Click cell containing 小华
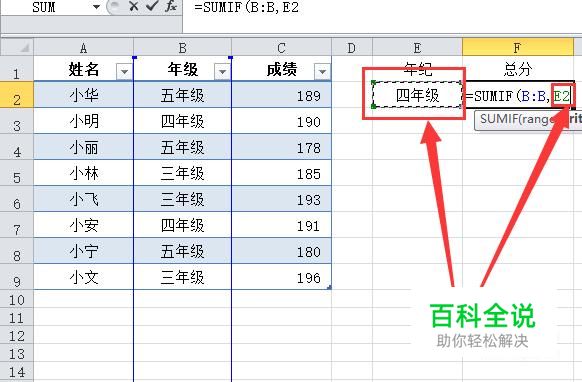The image size is (582, 382). pos(84,95)
